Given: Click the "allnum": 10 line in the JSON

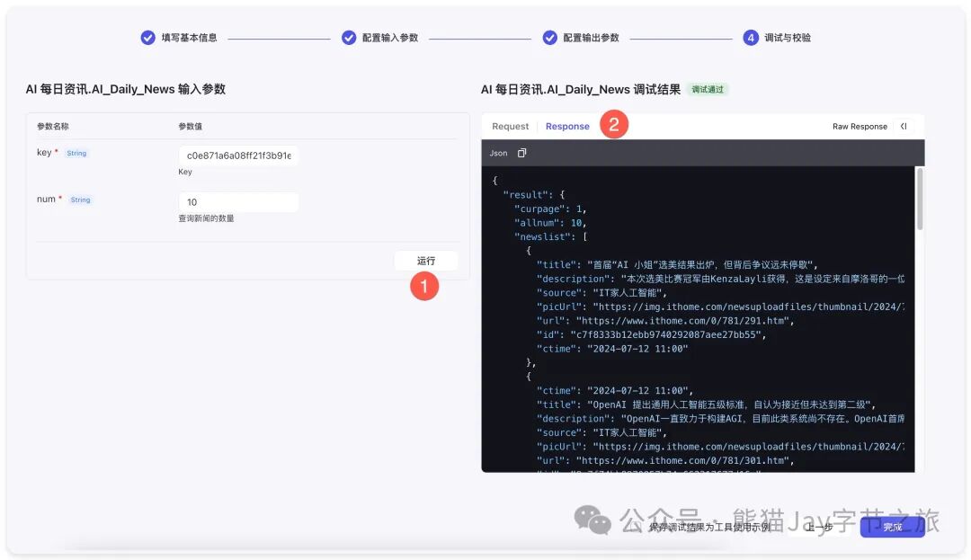Looking at the screenshot, I should pyautogui.click(x=550, y=223).
